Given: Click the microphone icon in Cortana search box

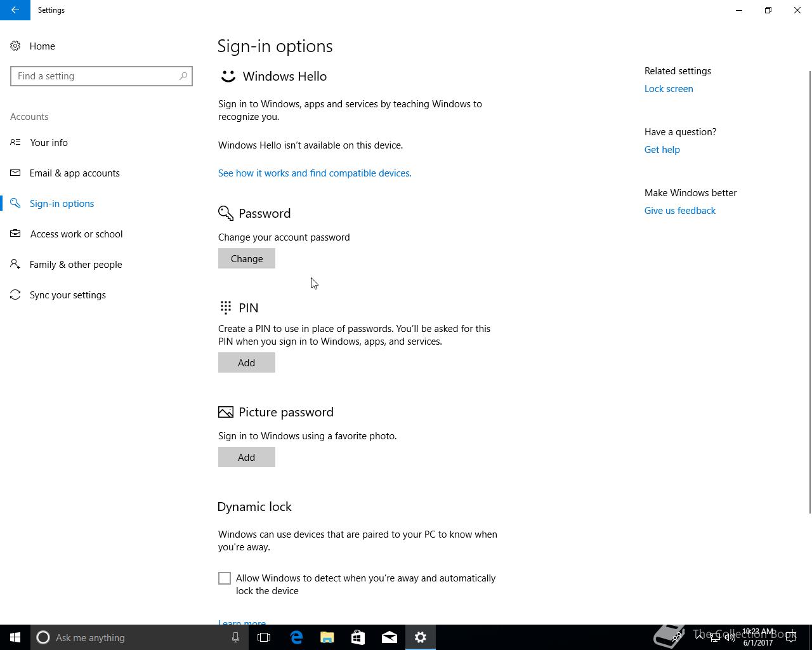Looking at the screenshot, I should tap(235, 637).
